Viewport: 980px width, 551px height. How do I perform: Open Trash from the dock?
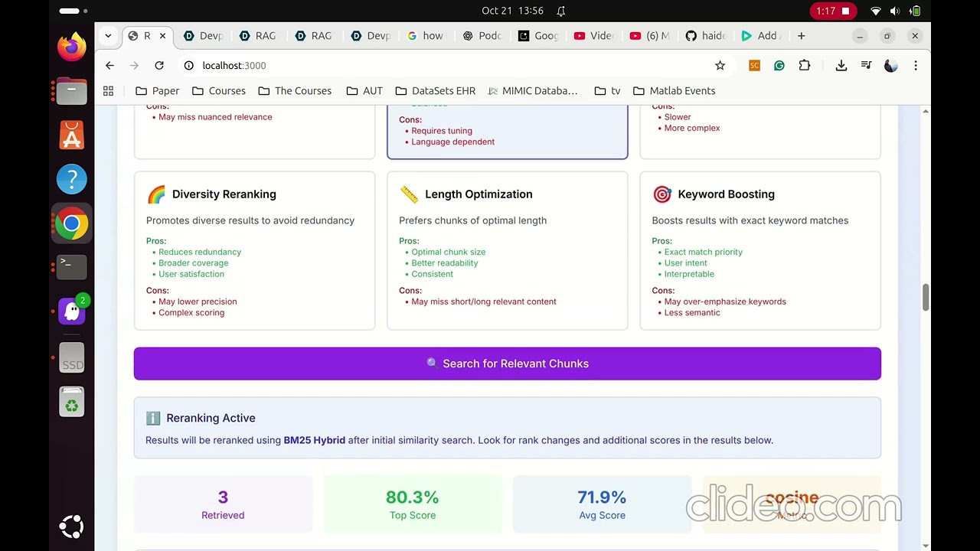pos(72,402)
